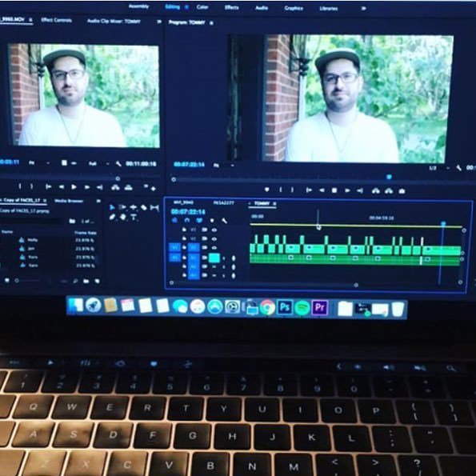Image resolution: width=476 pixels, height=476 pixels.
Task: Open Program playback resolution dropdown 1/2
Action: [439, 168]
